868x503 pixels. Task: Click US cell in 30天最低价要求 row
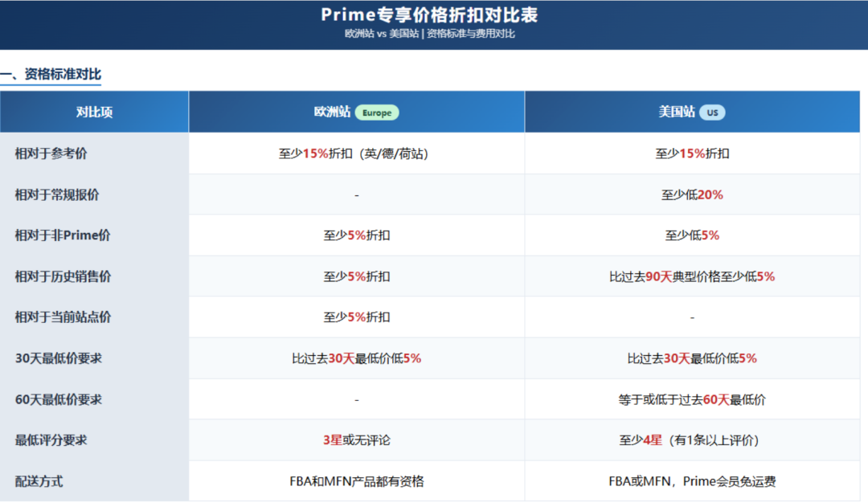(692, 358)
